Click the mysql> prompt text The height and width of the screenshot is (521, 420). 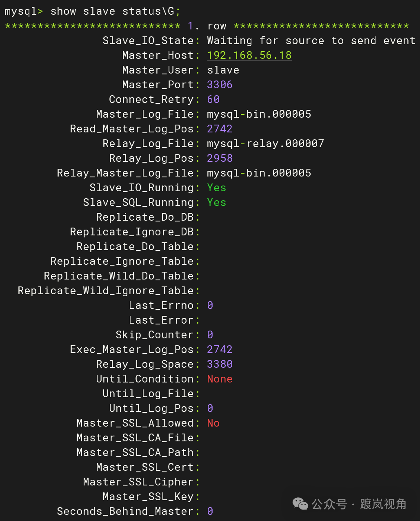(23, 11)
